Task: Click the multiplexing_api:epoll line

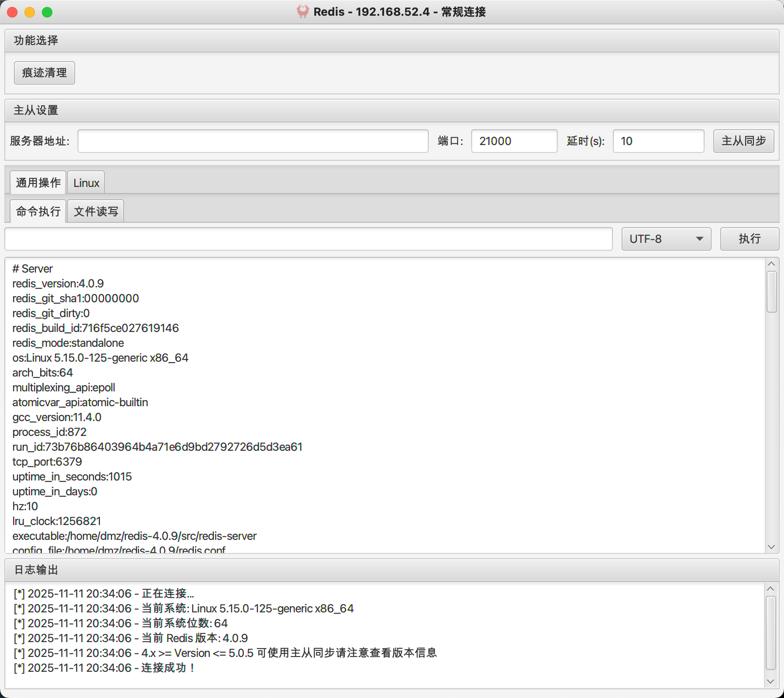Action: point(64,387)
